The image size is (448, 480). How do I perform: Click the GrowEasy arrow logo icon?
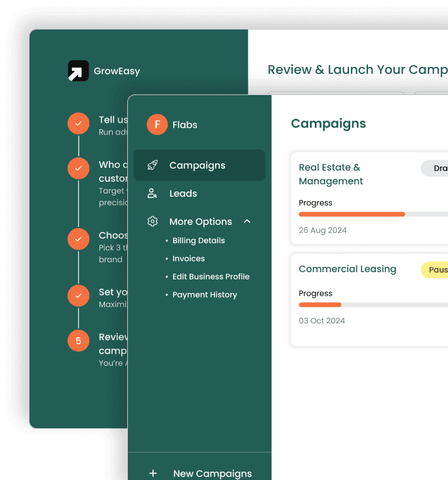(78, 71)
